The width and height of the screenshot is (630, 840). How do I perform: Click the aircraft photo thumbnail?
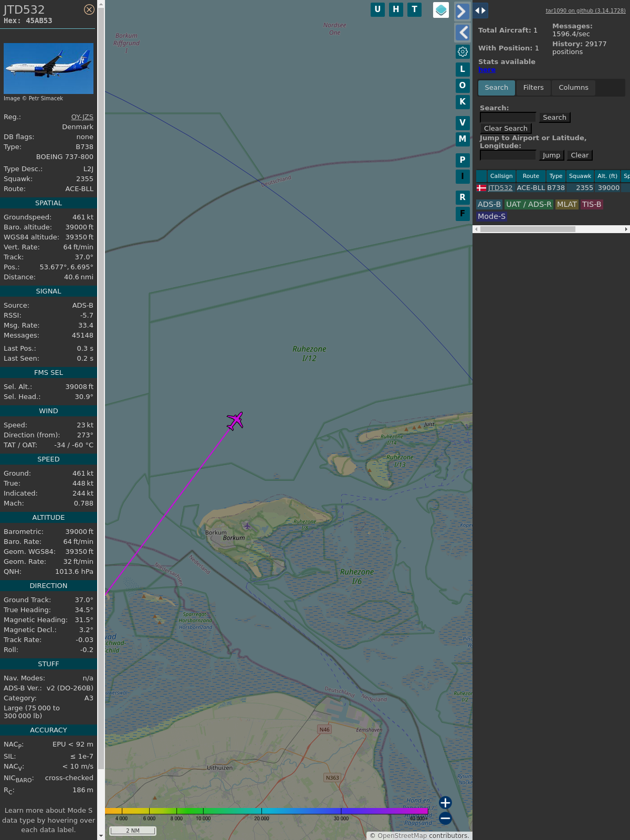tap(48, 68)
